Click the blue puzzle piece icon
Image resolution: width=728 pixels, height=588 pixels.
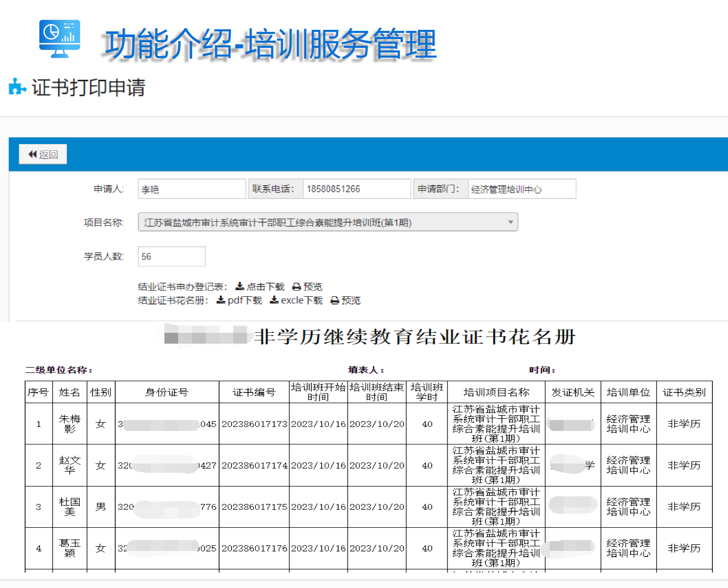point(17,87)
